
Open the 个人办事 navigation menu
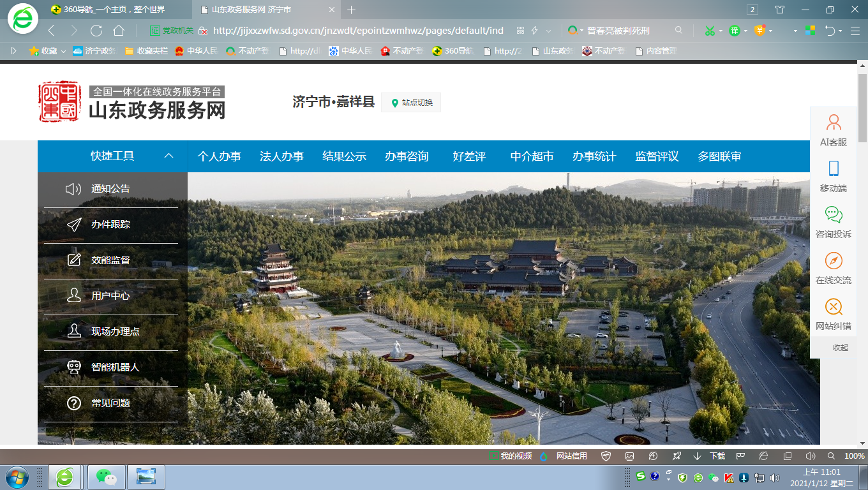point(219,156)
